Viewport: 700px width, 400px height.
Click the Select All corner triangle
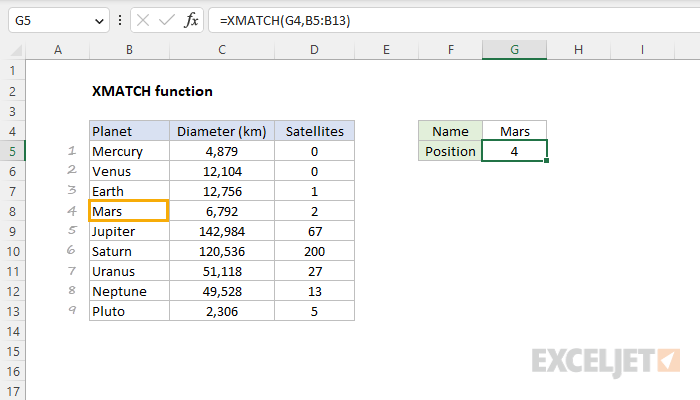16,50
